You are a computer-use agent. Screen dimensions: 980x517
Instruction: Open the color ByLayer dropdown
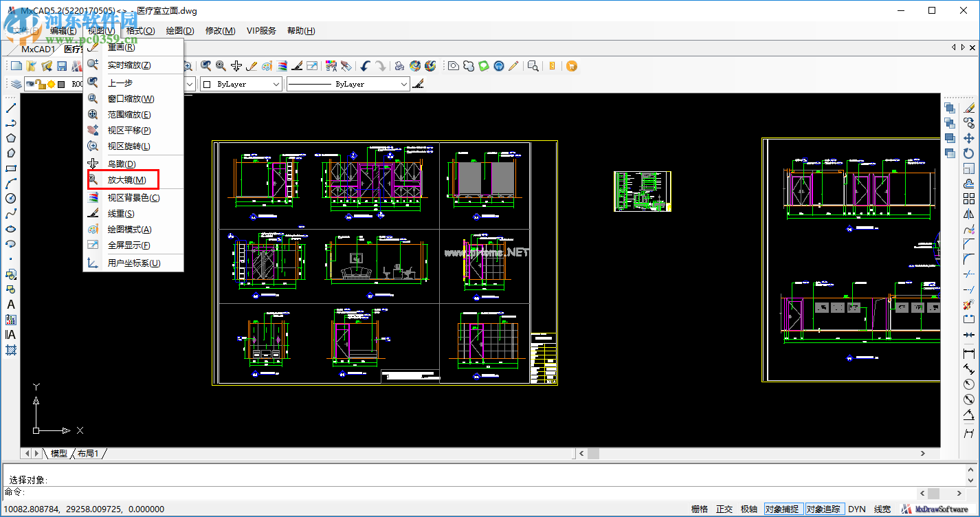point(241,84)
